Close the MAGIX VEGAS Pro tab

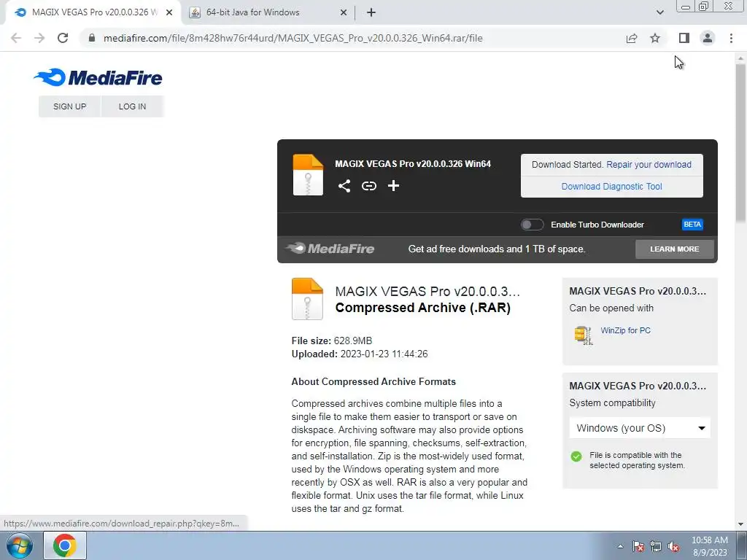169,12
